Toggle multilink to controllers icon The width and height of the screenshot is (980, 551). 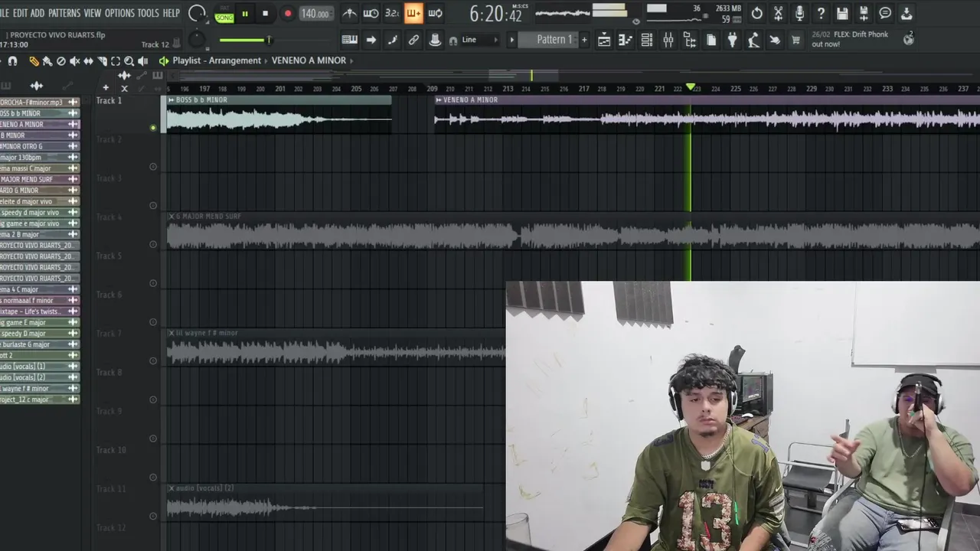[435, 40]
